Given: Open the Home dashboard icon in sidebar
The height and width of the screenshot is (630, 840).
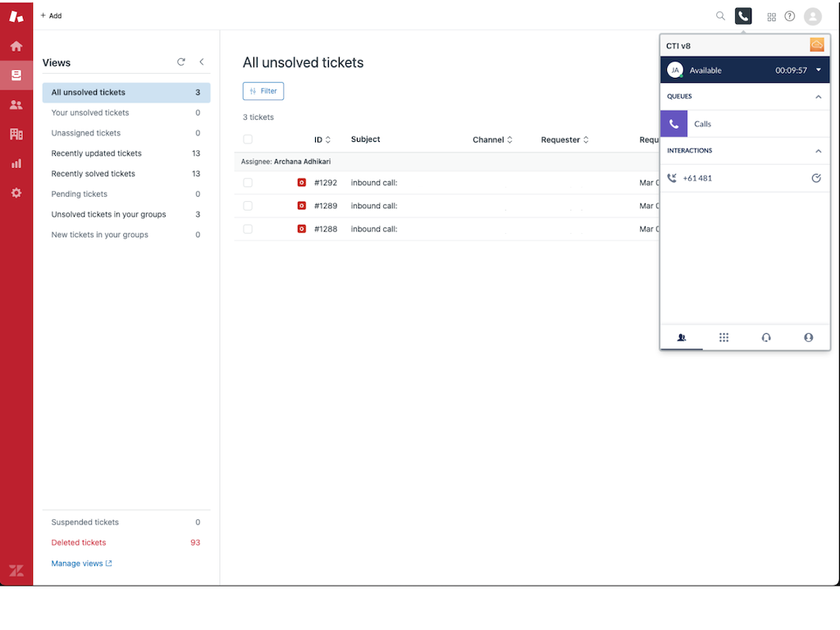Looking at the screenshot, I should point(16,45).
